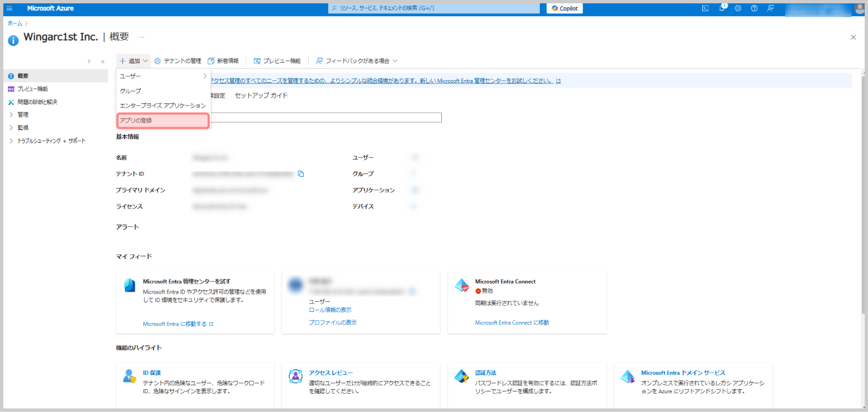Copy the テナント ID value
This screenshot has height=412, width=868.
(x=301, y=173)
